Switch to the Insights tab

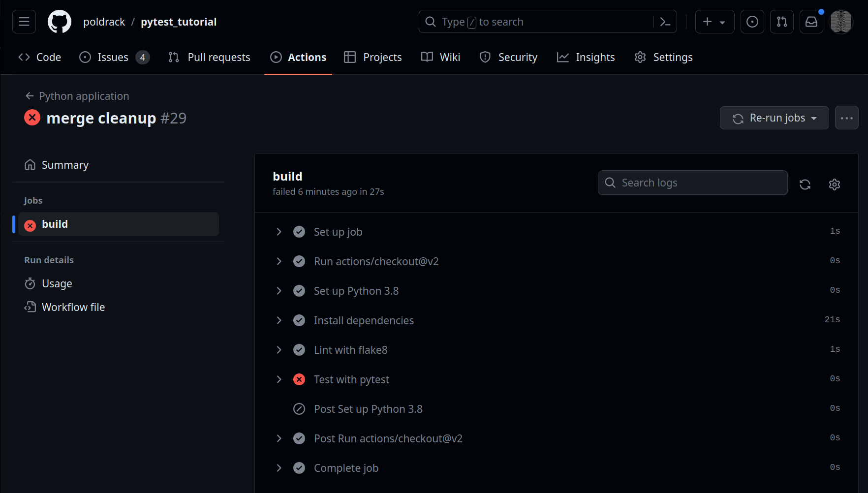pyautogui.click(x=586, y=58)
